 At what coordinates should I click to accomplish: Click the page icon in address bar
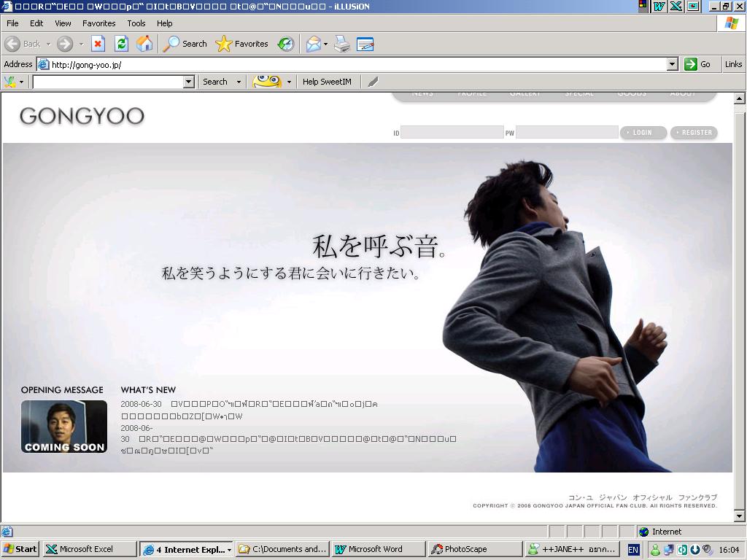point(43,64)
